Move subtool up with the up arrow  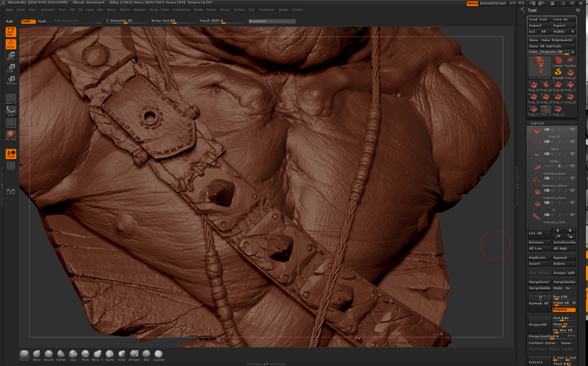[x=558, y=231]
